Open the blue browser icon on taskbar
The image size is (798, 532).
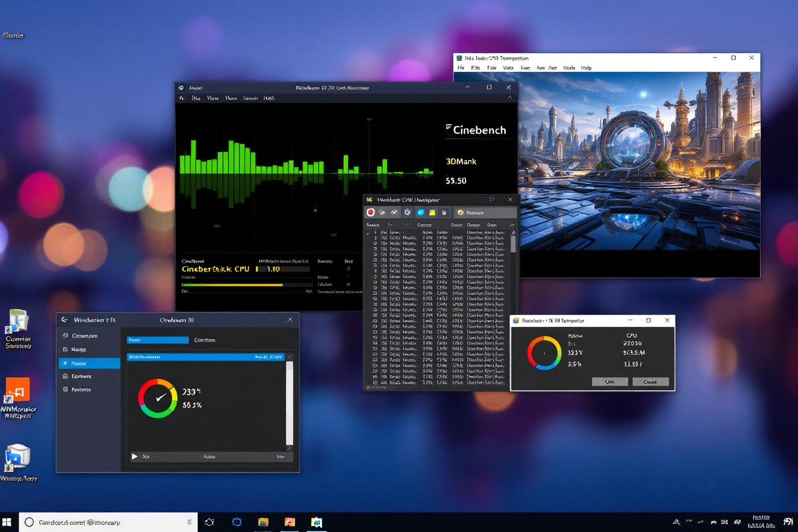[x=237, y=522]
